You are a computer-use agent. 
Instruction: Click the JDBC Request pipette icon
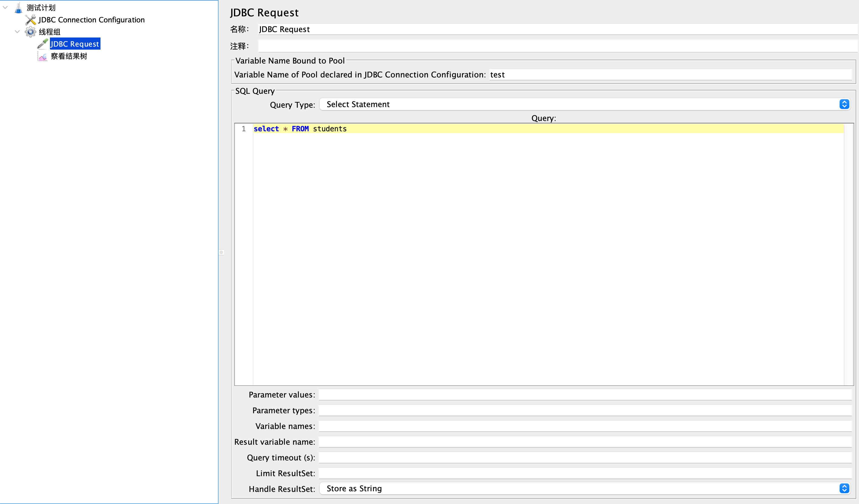click(42, 44)
